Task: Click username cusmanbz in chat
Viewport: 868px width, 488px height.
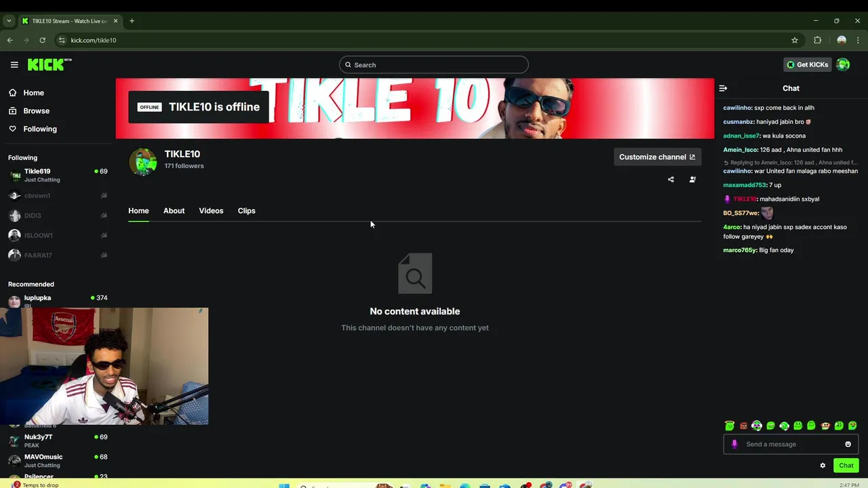Action: coord(738,122)
